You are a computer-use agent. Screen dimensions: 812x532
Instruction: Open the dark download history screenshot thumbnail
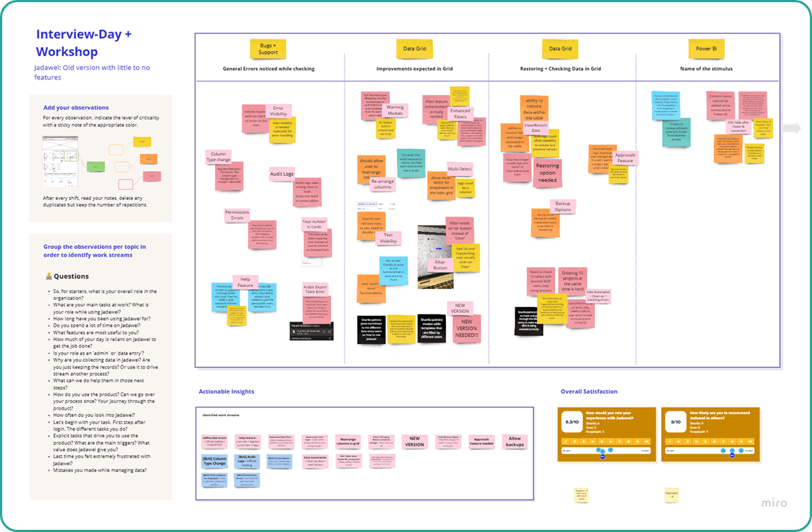(x=311, y=332)
